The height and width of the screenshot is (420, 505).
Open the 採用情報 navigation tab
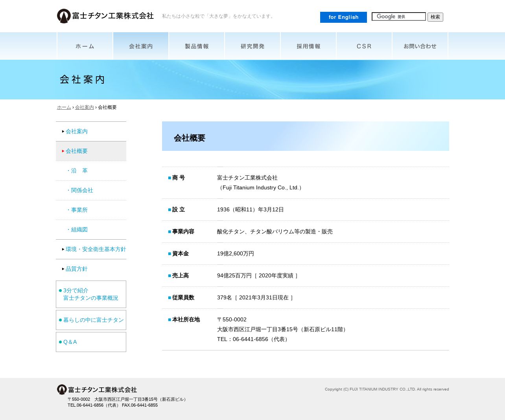pyautogui.click(x=308, y=46)
